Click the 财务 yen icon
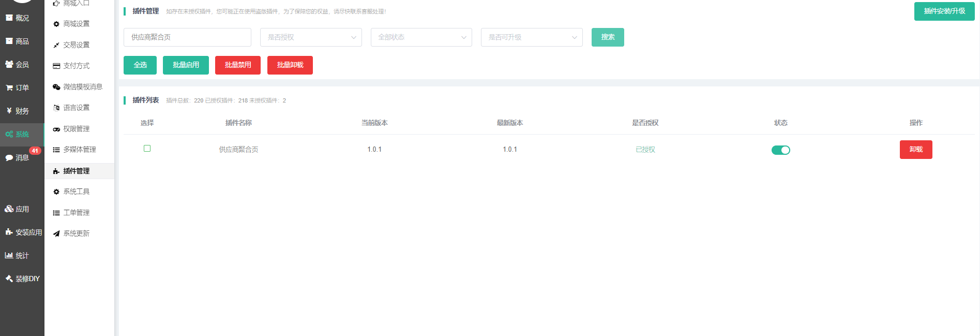This screenshot has width=980, height=336. [x=9, y=111]
